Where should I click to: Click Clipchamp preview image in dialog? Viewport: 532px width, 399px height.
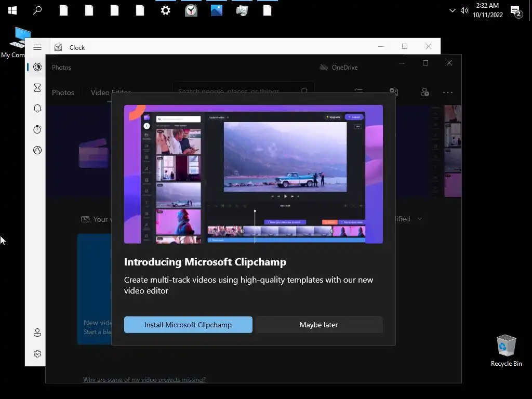(x=254, y=174)
